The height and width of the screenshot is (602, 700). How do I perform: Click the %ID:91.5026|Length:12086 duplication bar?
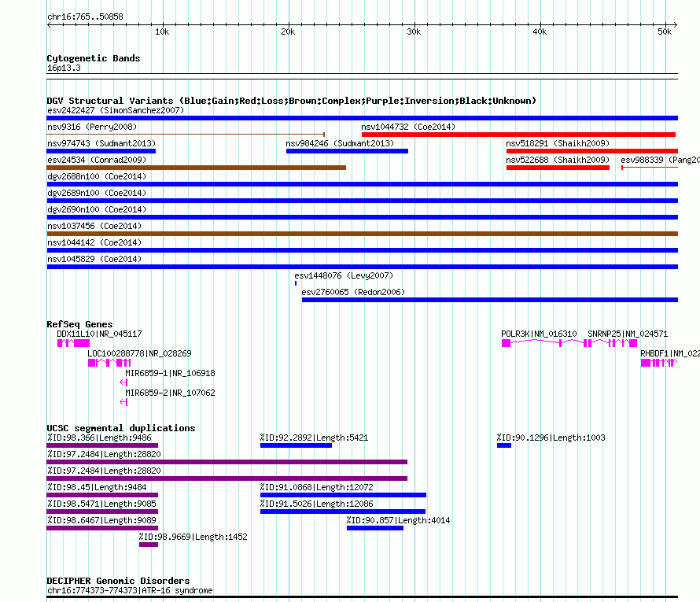point(343,512)
